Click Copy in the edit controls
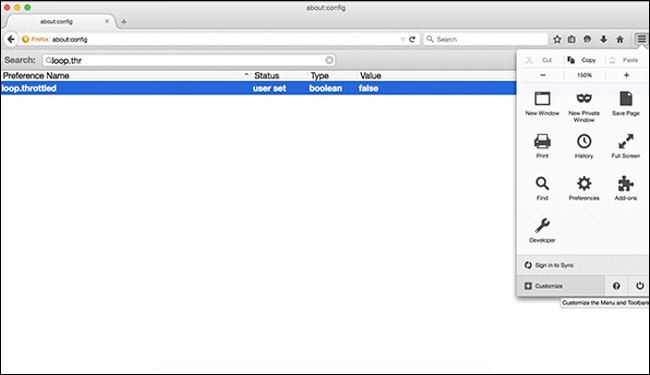 [582, 60]
